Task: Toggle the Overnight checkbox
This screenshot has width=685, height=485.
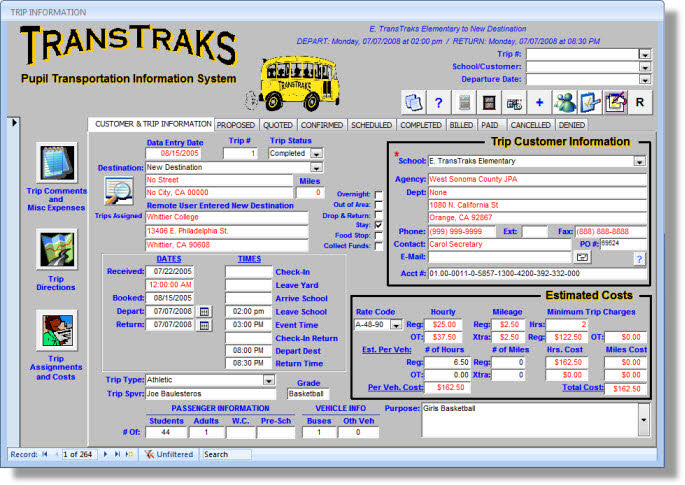Action: 378,194
